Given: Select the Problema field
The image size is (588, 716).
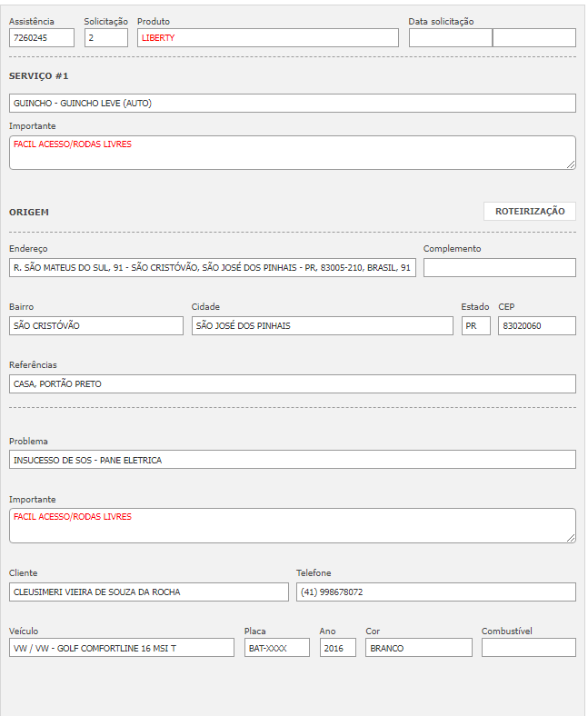Looking at the screenshot, I should [x=293, y=460].
